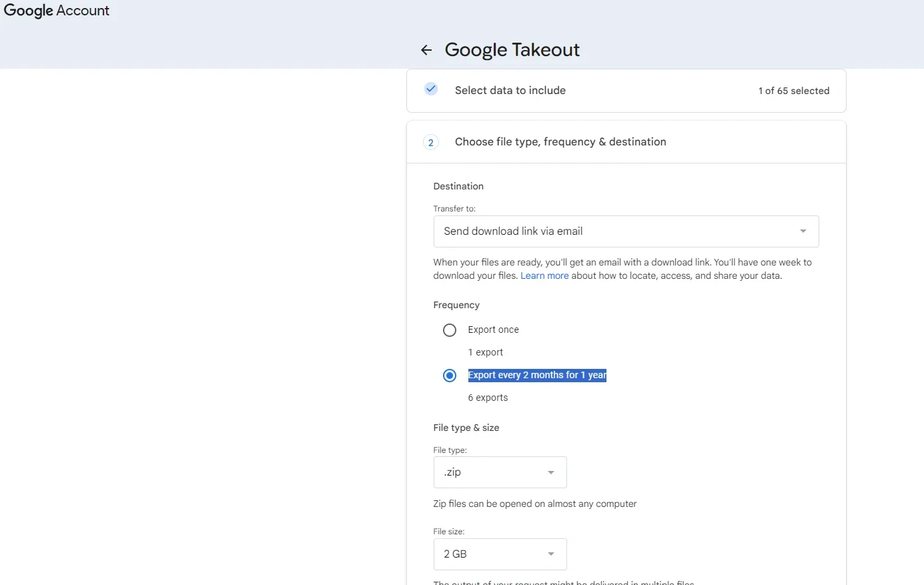924x585 pixels.
Task: Click the highlighted 'Export every 2 months' label
Action: tap(536, 375)
